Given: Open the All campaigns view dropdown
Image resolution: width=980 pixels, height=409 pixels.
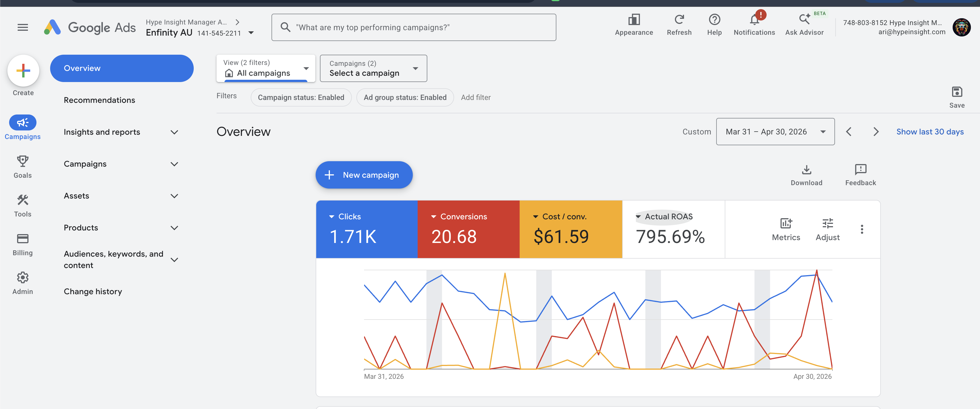Looking at the screenshot, I should click(266, 68).
